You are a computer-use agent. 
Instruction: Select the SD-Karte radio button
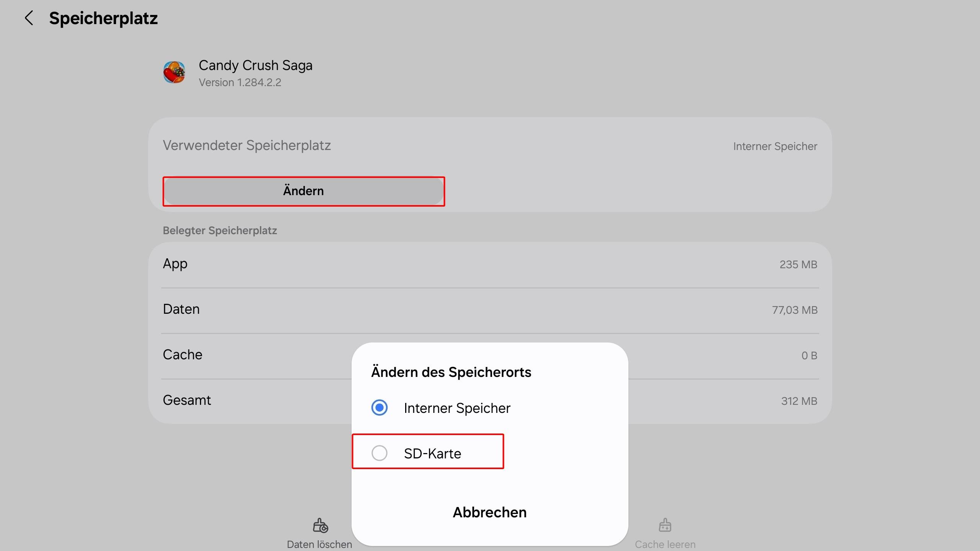380,453
